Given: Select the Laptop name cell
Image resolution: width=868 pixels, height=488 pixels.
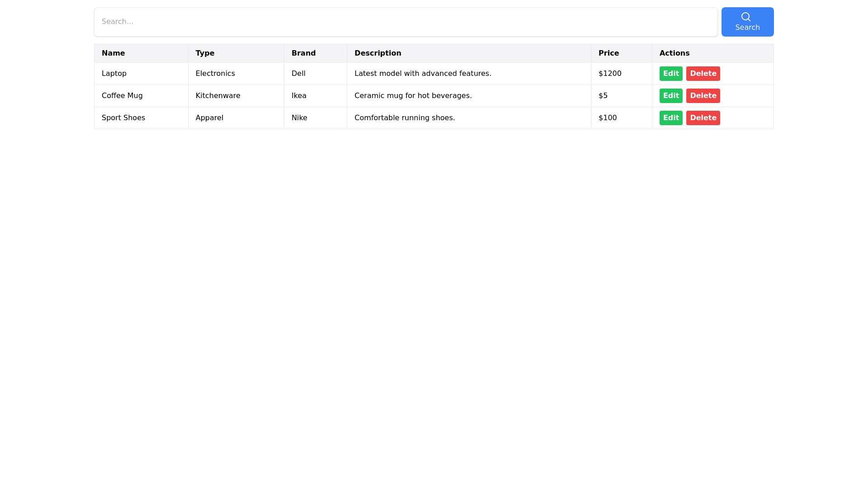Looking at the screenshot, I should pyautogui.click(x=114, y=74).
